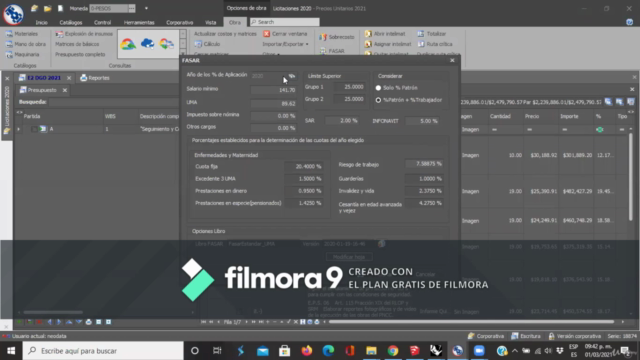Open Sobrecosto in the ribbon
Screen dimensions: 640x360
coord(337,37)
